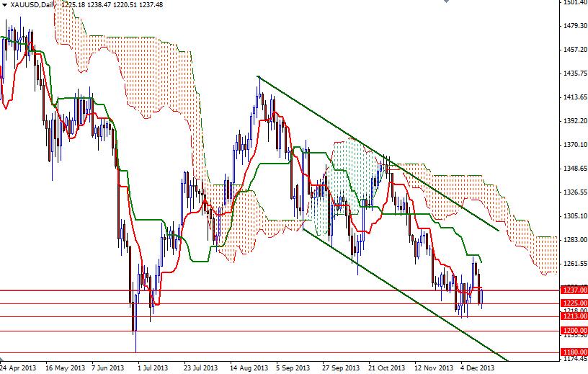The image size is (588, 374).
Task: Click the high price 1238.47 in header
Action: 98,5
